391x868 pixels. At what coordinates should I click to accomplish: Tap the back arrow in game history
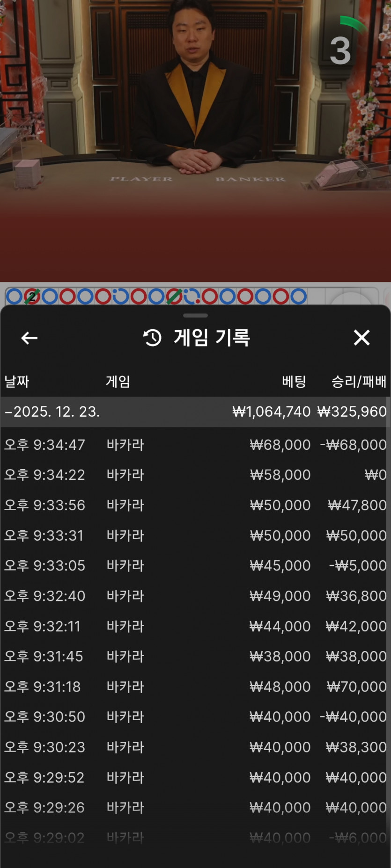tap(29, 338)
